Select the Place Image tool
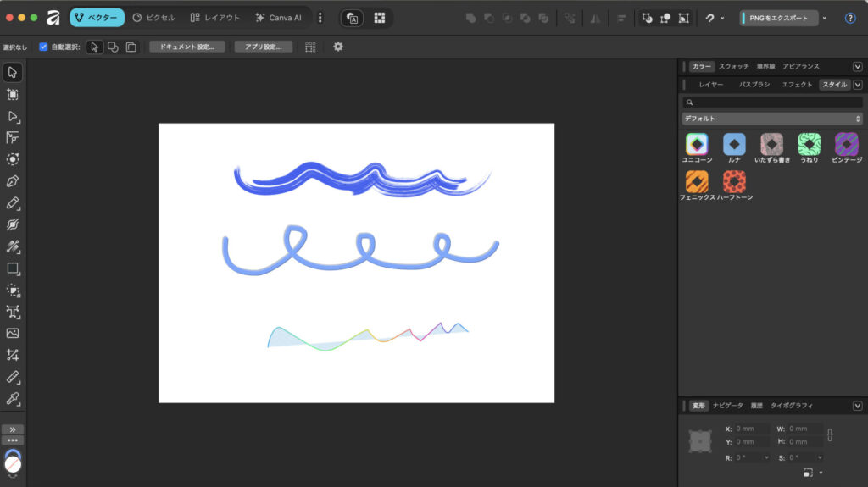868x487 pixels. click(x=13, y=334)
